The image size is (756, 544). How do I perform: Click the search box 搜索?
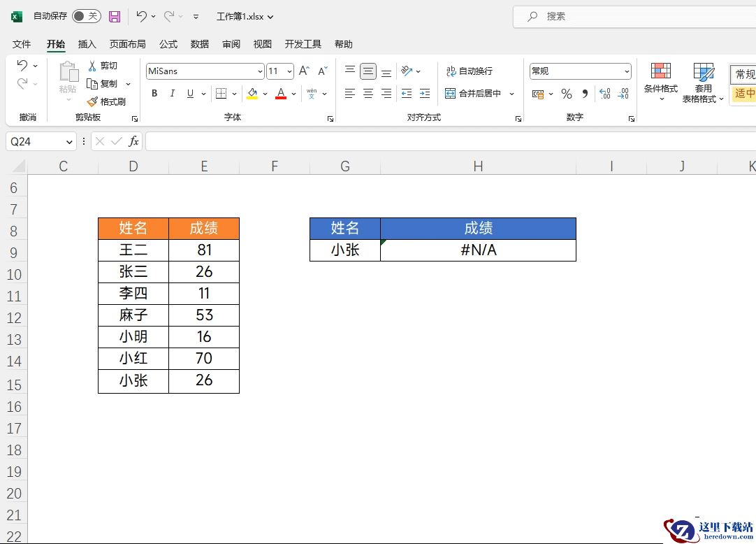point(634,16)
